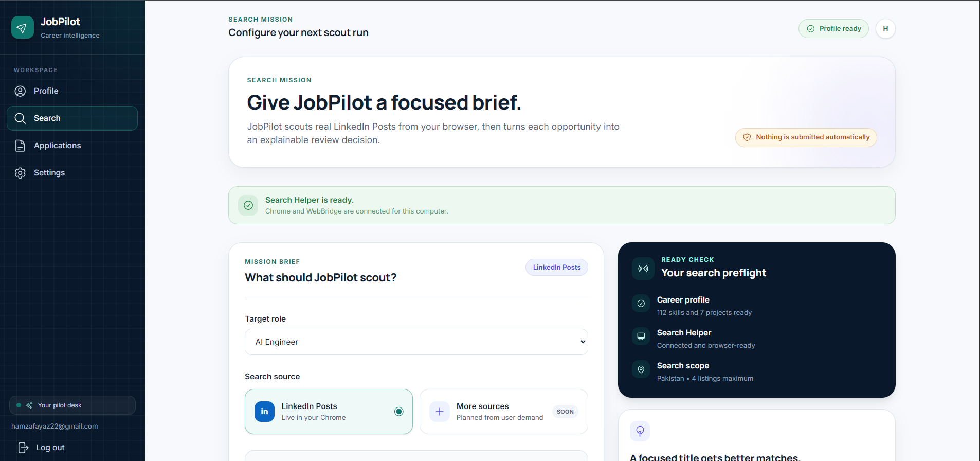The height and width of the screenshot is (461, 980).
Task: Click the shield icon beside Nothing is submitted automatically
Action: pyautogui.click(x=747, y=137)
